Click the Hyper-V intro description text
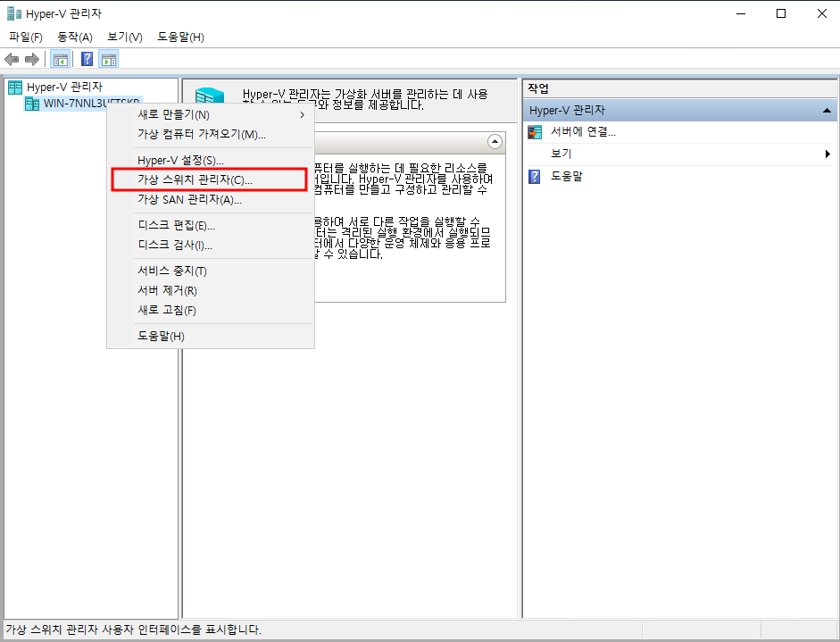840x642 pixels. coord(365,99)
